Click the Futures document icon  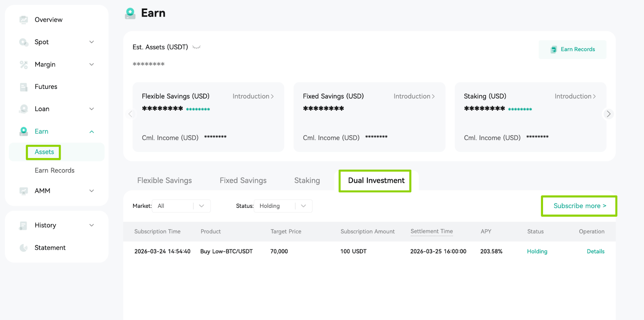tap(24, 87)
